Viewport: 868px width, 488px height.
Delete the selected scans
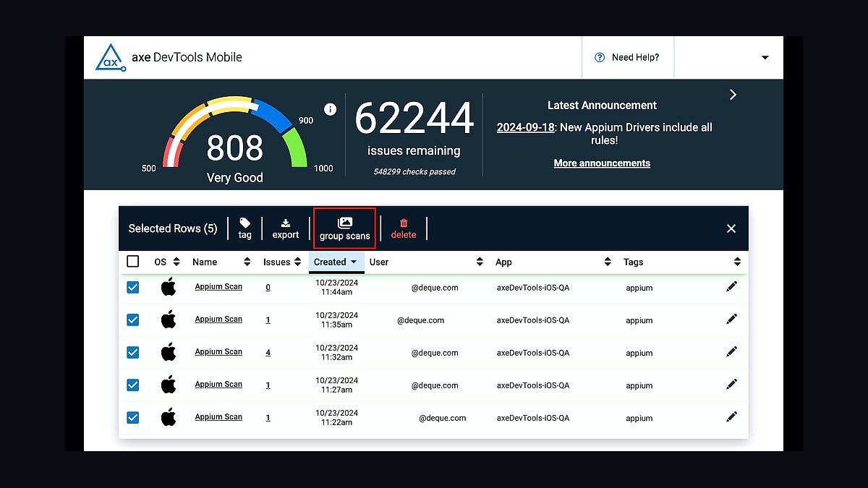tap(404, 228)
